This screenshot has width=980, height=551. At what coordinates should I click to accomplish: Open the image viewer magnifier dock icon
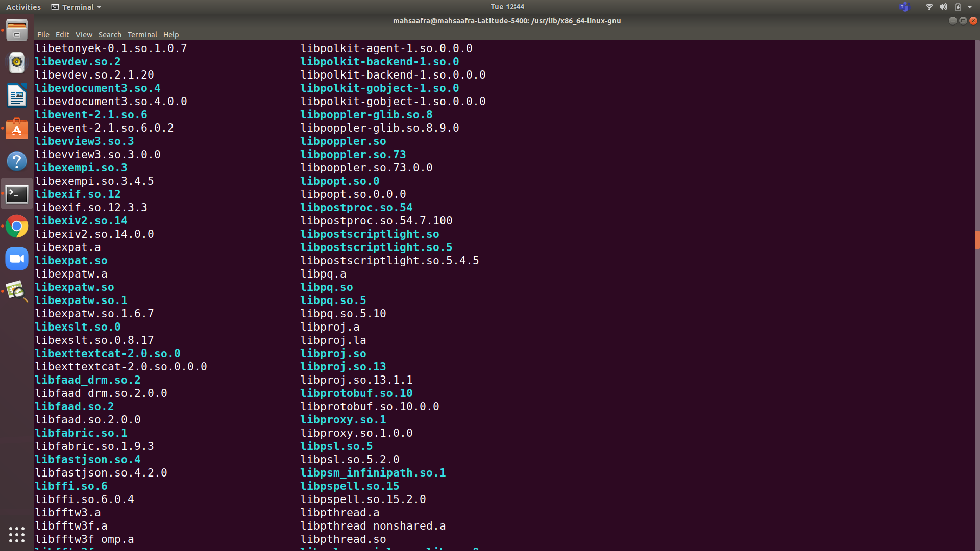pos(17,292)
